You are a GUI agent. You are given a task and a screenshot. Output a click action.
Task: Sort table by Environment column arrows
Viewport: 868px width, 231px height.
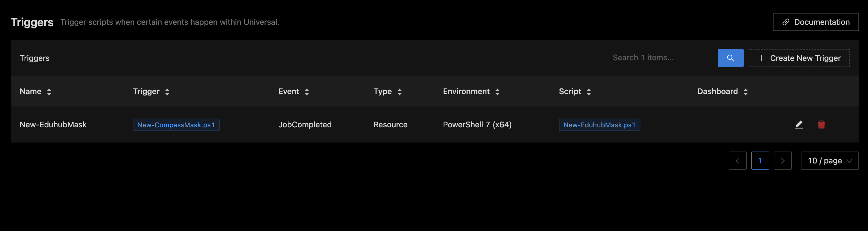tap(497, 92)
